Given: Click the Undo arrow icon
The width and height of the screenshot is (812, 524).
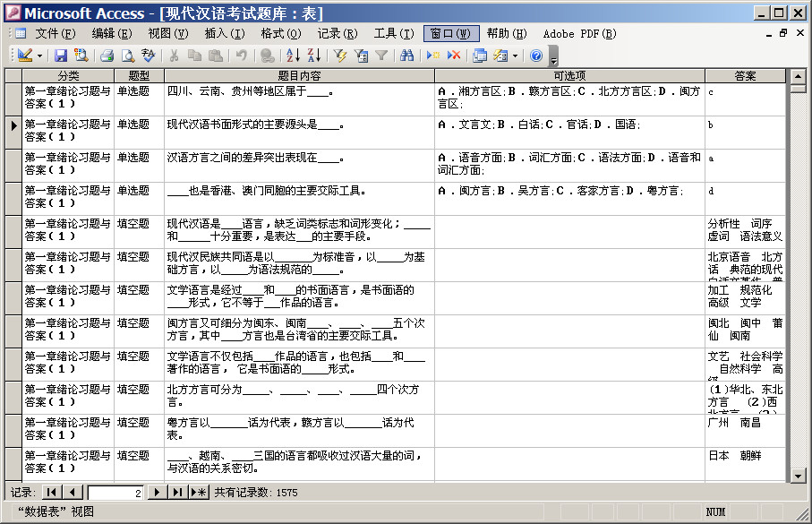Looking at the screenshot, I should pos(242,55).
